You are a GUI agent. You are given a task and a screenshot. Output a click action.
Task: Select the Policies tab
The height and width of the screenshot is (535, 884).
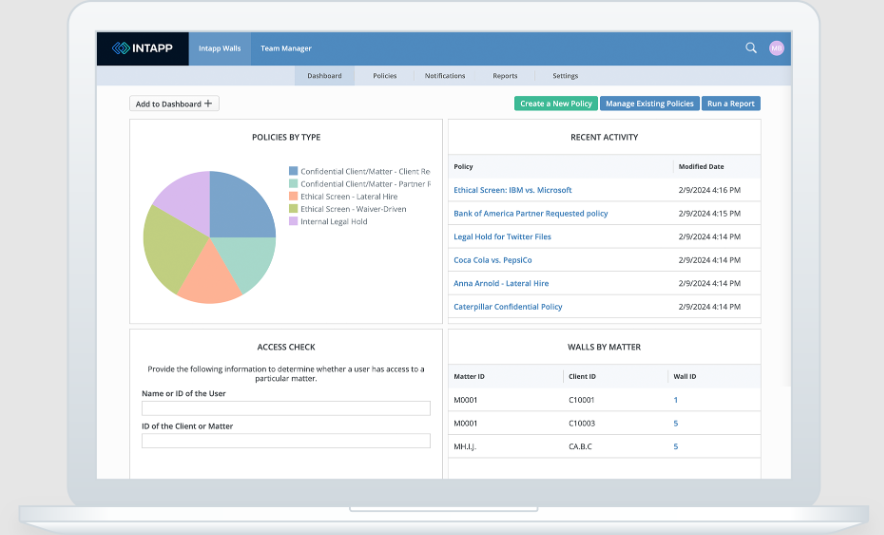(x=384, y=76)
